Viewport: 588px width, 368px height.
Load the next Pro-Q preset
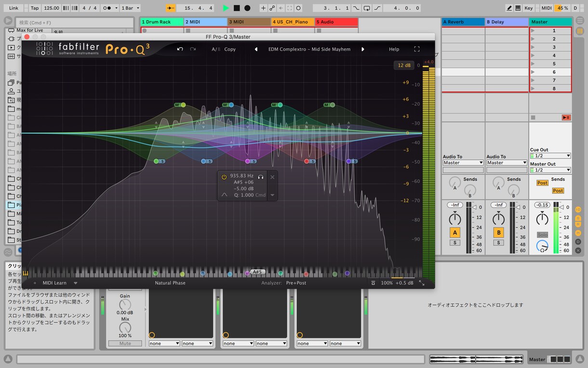(363, 49)
